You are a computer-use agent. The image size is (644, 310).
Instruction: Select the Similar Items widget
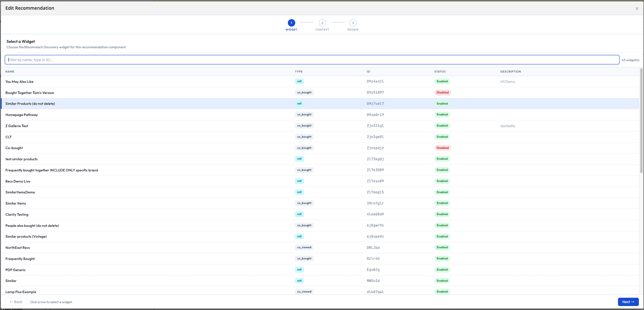tap(320, 203)
